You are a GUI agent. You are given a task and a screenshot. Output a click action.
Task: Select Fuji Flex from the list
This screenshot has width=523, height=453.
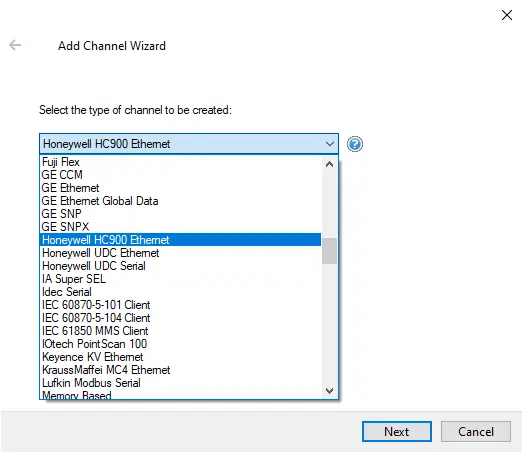click(x=180, y=162)
